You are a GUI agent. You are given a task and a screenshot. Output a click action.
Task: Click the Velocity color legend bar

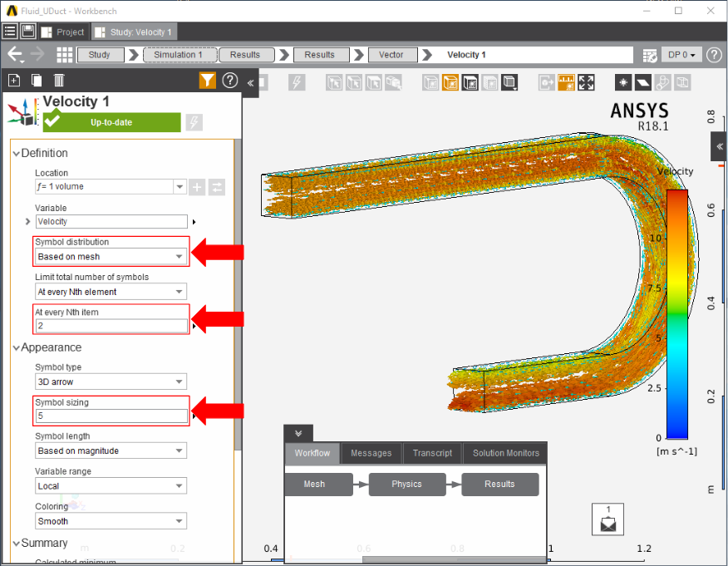pyautogui.click(x=677, y=314)
